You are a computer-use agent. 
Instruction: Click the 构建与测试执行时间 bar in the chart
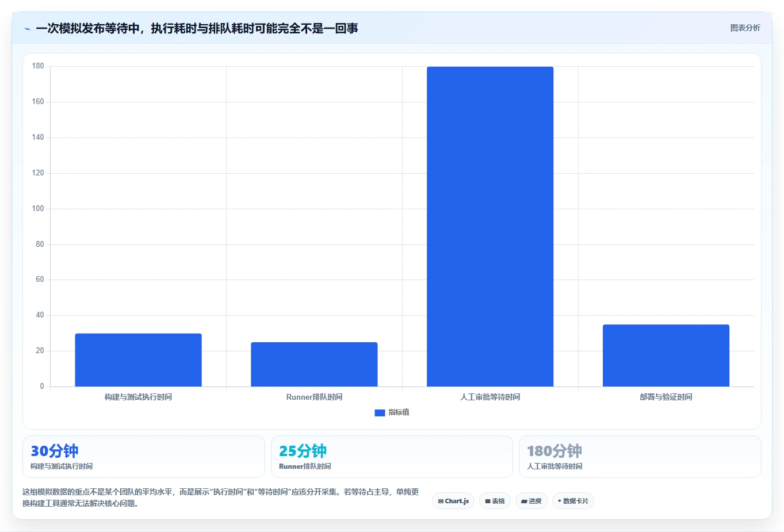click(138, 360)
